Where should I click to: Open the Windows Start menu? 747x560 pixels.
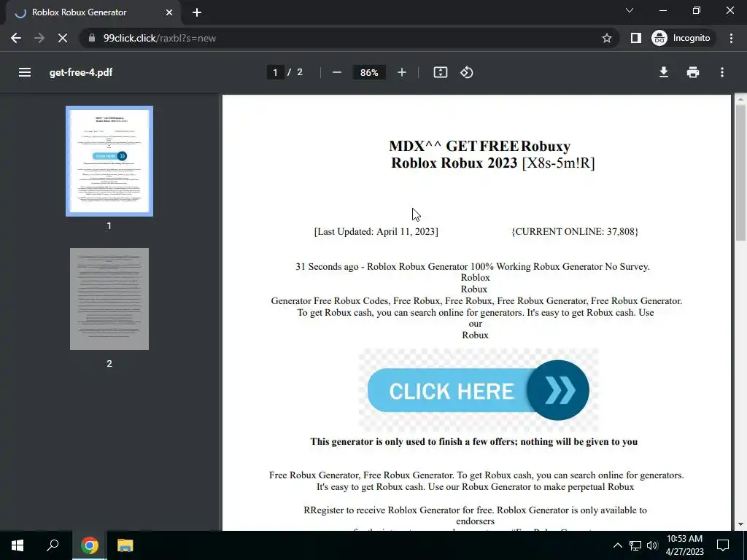pyautogui.click(x=18, y=545)
